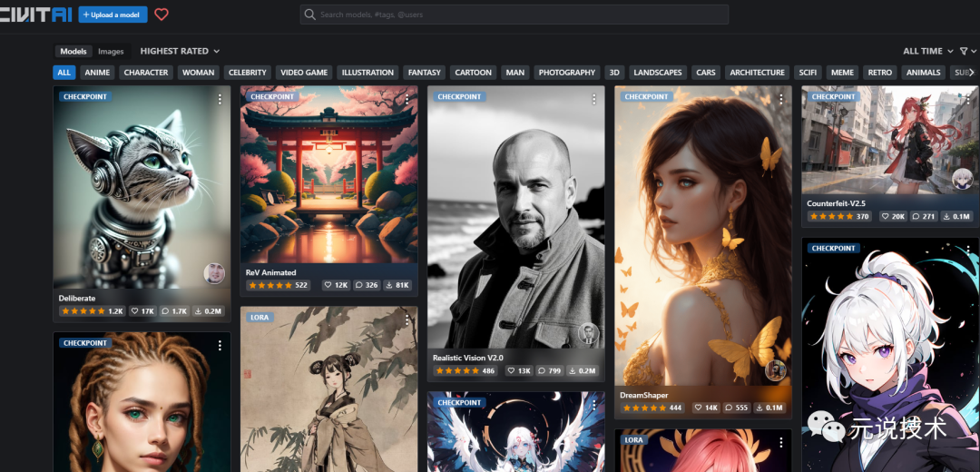Click the Deliberate 1.2K star rating
Screen dimensions: 980x472
(93, 310)
